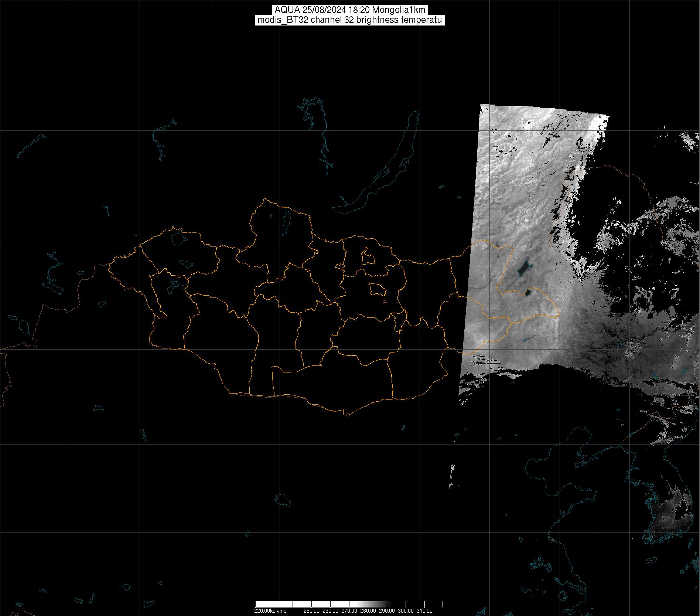Click the smaller dark lake on Mongolia's eastern border
This screenshot has height=616, width=700.
pos(528,293)
